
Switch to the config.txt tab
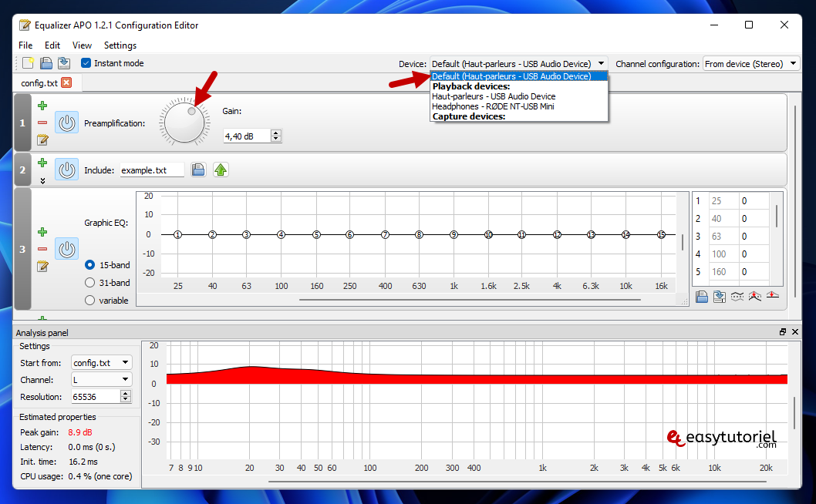coord(39,83)
